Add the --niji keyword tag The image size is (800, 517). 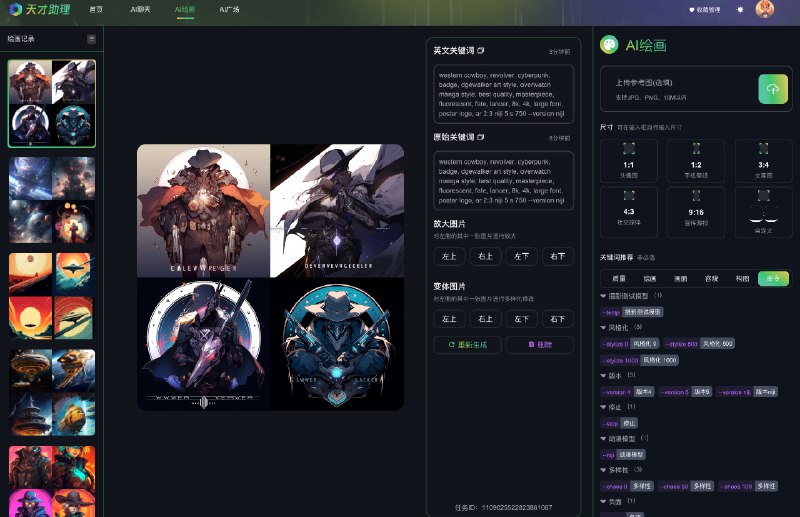pos(623,454)
